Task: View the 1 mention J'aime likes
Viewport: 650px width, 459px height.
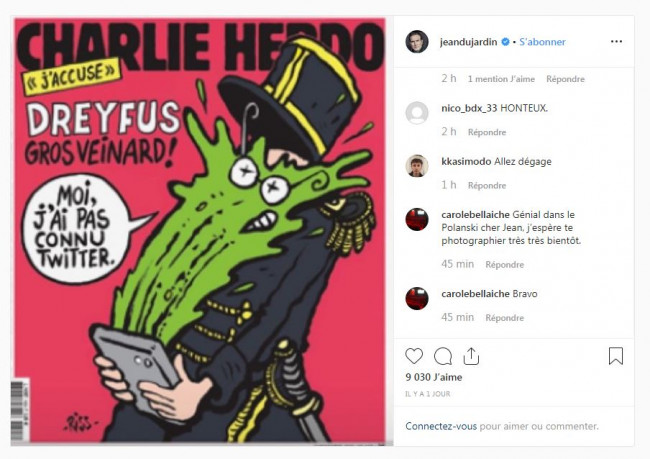Action: pos(501,79)
